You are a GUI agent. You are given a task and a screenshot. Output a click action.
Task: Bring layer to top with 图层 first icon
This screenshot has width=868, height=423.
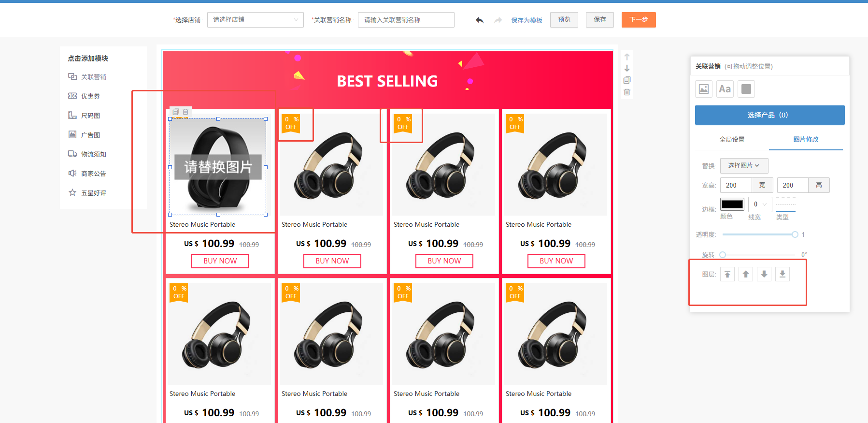pos(727,274)
